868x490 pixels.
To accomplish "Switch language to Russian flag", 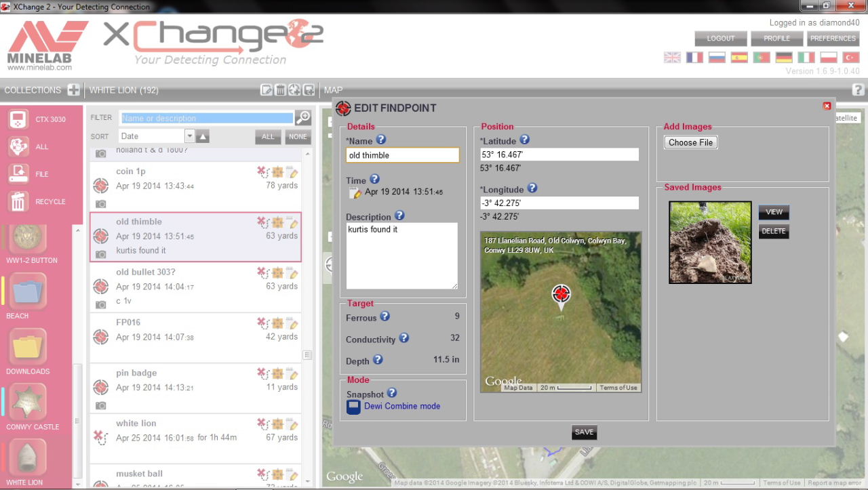I will coord(717,58).
